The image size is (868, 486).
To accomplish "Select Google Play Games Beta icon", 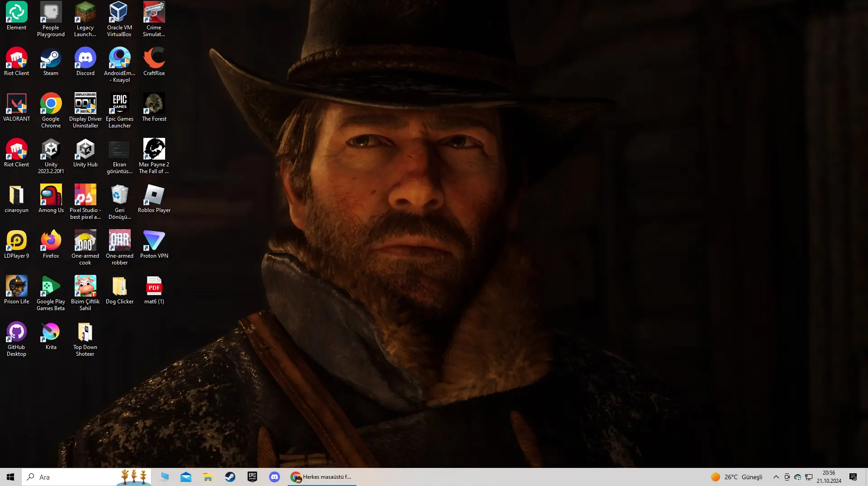I will coord(51,293).
